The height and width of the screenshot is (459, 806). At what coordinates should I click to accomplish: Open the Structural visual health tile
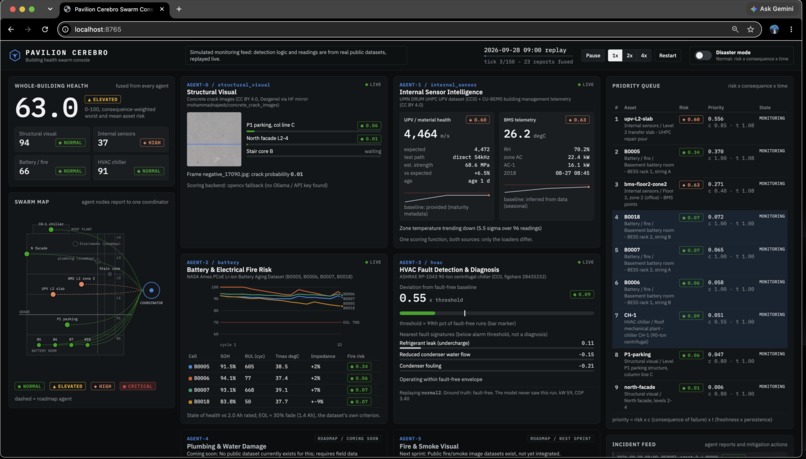click(51, 139)
